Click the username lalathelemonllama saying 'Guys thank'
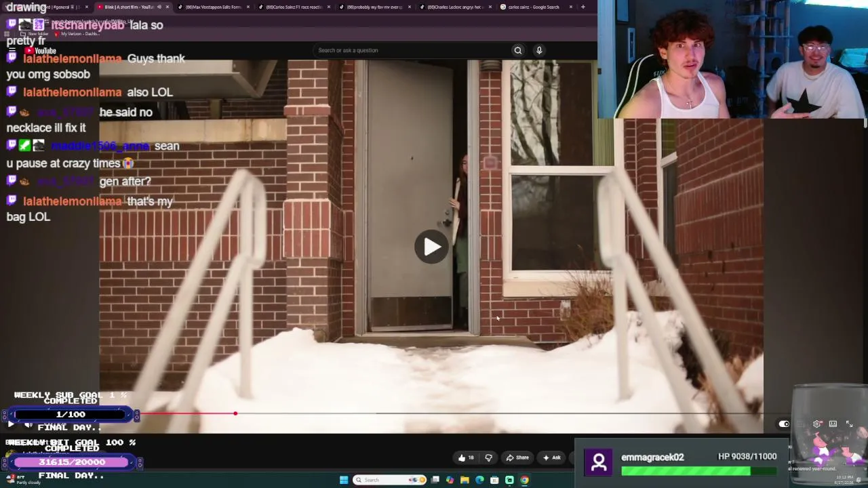Image resolution: width=868 pixels, height=488 pixels. (73, 59)
